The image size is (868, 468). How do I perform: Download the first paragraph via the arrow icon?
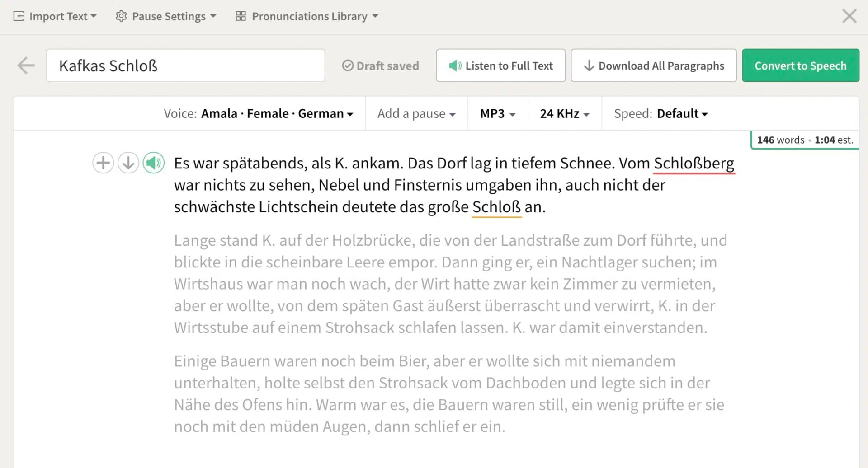click(x=128, y=163)
